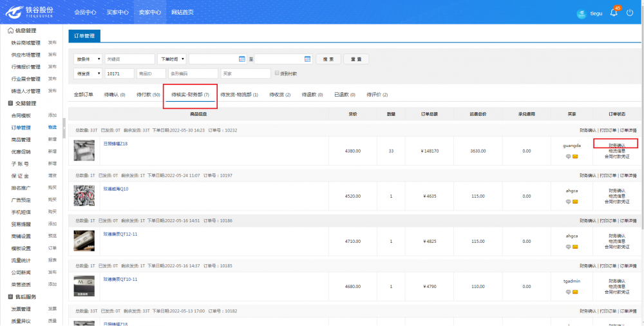Screen dimensions: 644x326
Task: Open the 待发货 status dropdown
Action: pyautogui.click(x=88, y=73)
